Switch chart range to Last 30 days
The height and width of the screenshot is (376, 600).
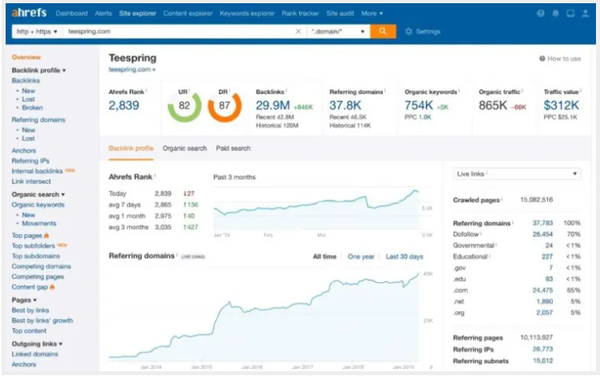pyautogui.click(x=404, y=257)
